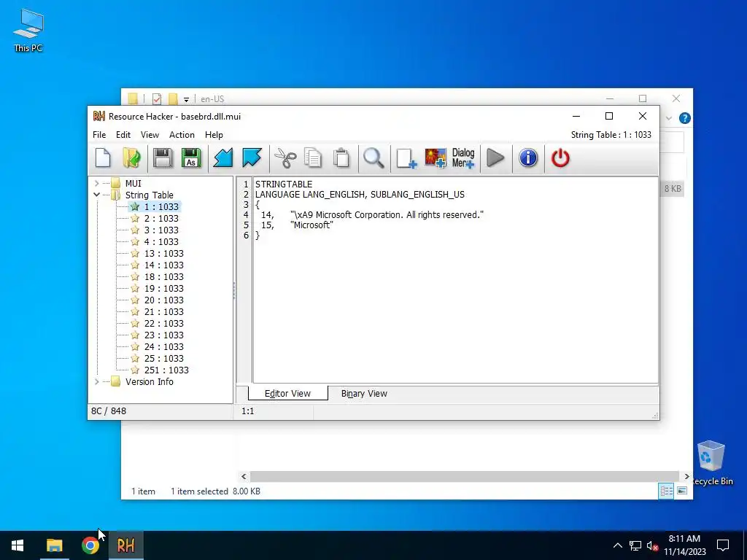Open the Windows Start menu
This screenshot has height=560, width=747.
click(x=18, y=545)
